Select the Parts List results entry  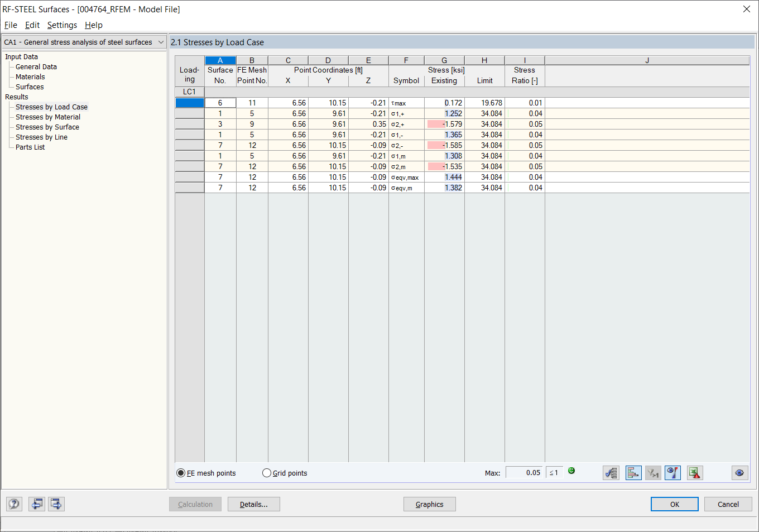click(x=31, y=147)
